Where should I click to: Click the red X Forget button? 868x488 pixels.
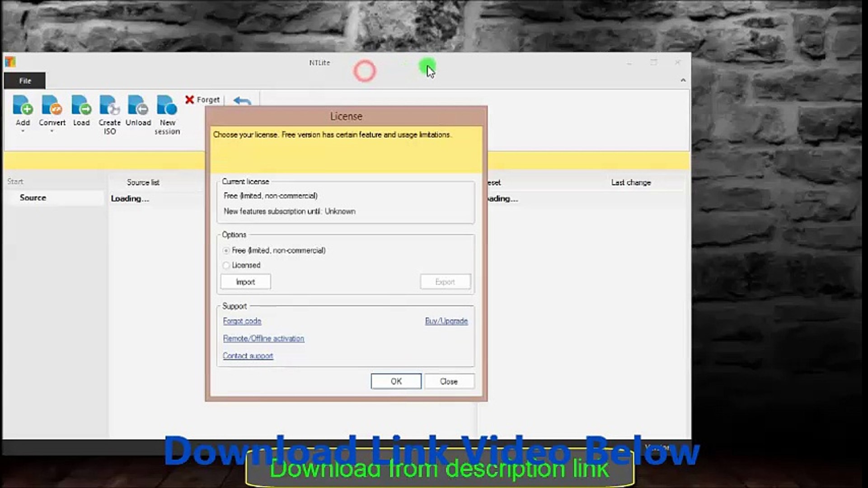click(x=202, y=99)
